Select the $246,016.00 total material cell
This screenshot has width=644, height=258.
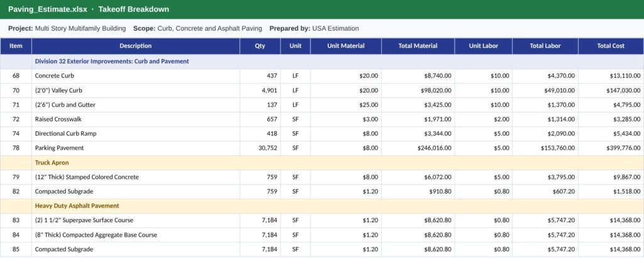click(x=418, y=148)
